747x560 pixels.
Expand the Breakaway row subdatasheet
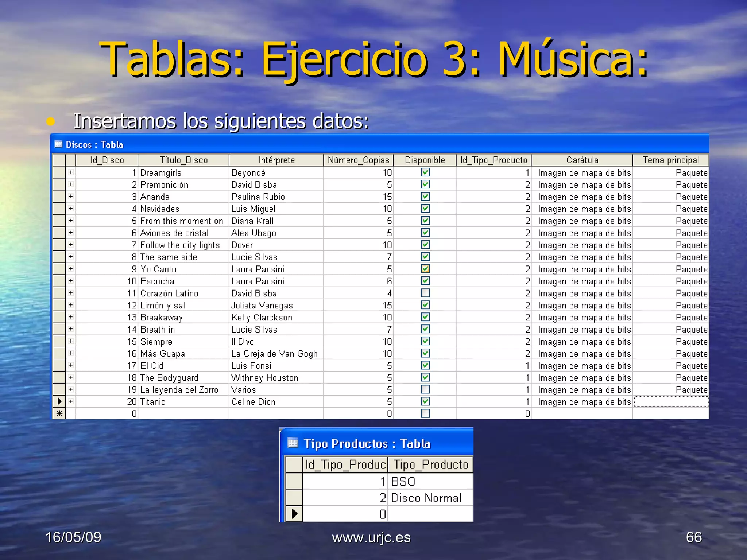(71, 317)
